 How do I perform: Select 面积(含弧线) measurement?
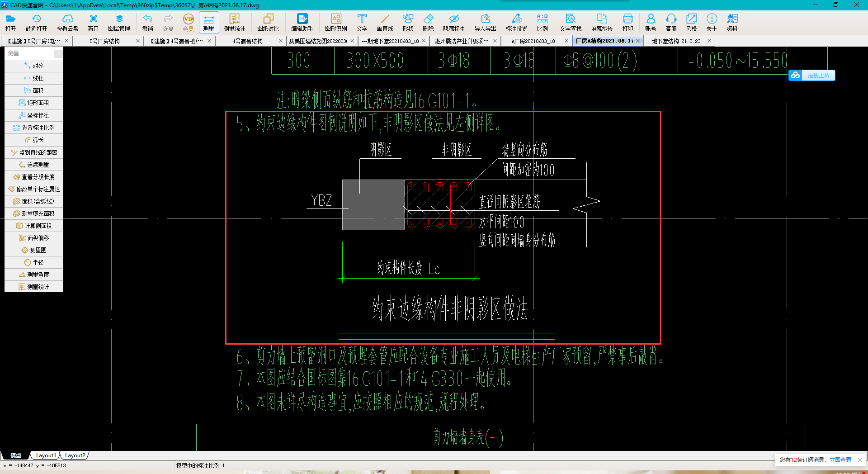34,201
